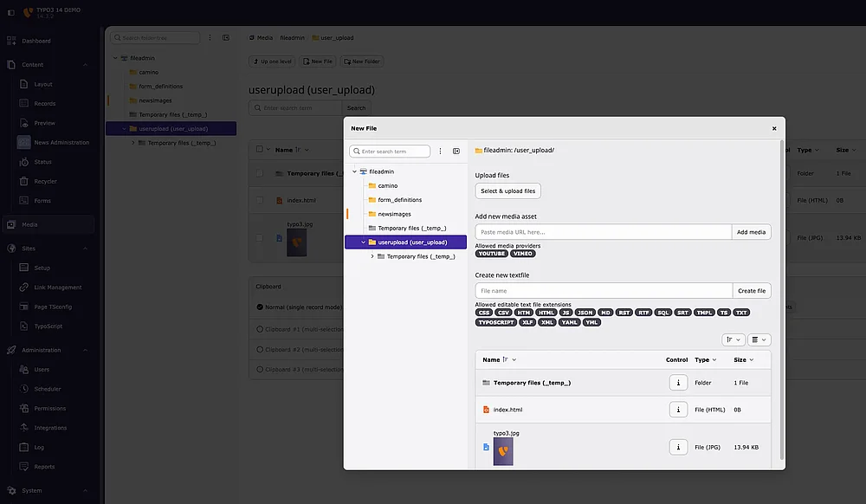Check the Temporary files row checkbox in background list
The image size is (866, 504).
pyautogui.click(x=260, y=173)
